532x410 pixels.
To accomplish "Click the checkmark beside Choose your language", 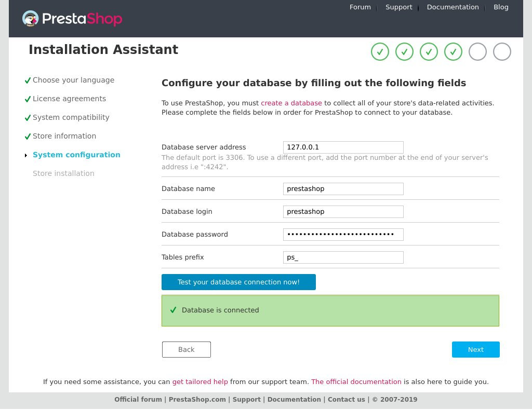I will click(x=28, y=80).
